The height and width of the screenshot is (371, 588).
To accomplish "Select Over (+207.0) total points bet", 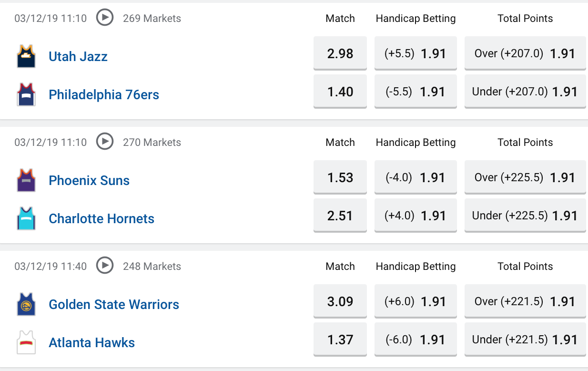I will point(525,53).
